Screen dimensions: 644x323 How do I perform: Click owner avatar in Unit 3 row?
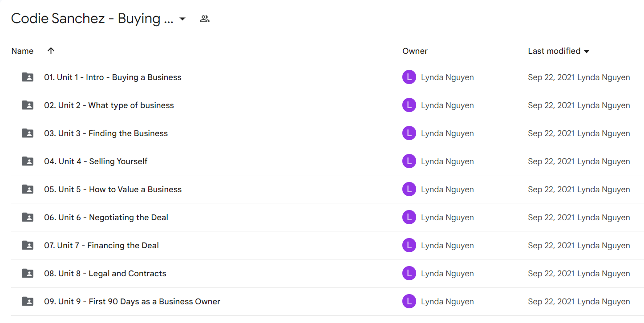[x=409, y=133]
